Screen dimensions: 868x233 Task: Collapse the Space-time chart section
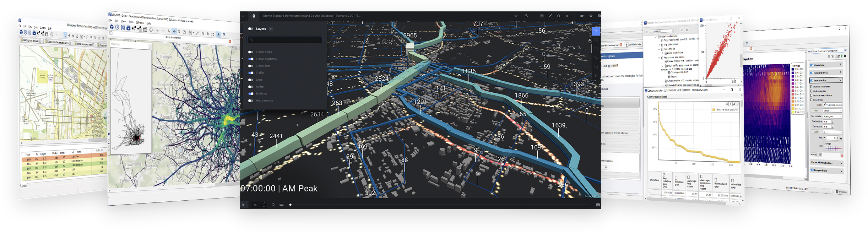[x=825, y=80]
